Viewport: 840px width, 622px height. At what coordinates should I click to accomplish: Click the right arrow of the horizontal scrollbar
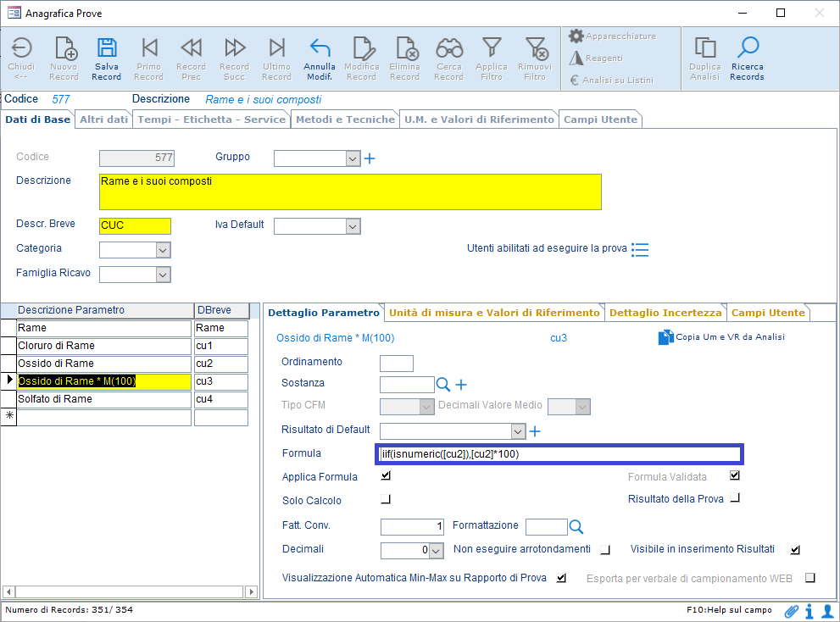click(x=252, y=592)
